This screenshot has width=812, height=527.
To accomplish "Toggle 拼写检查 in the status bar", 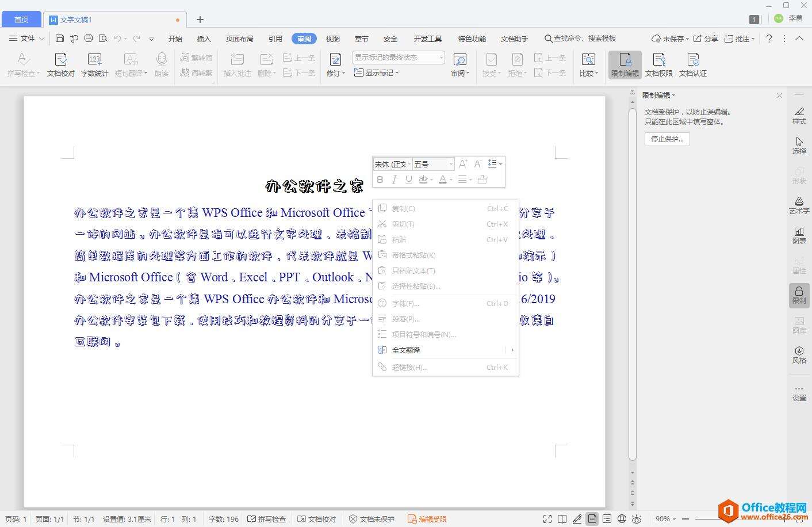I will (x=267, y=519).
